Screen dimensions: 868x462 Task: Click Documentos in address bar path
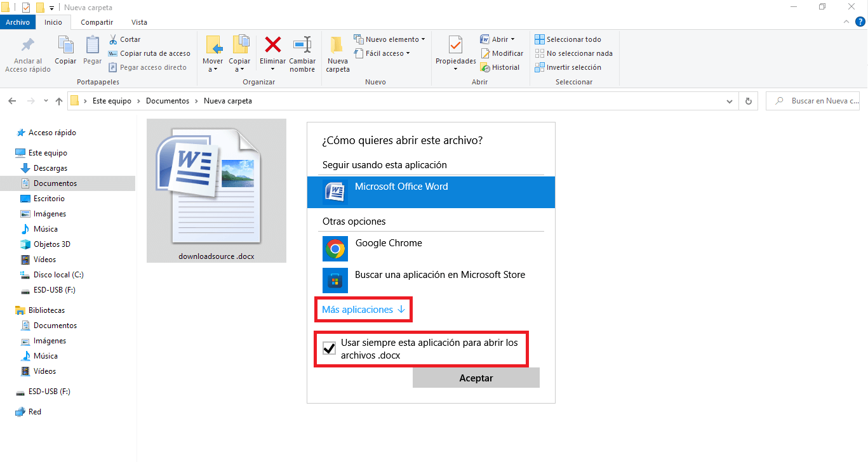(168, 101)
